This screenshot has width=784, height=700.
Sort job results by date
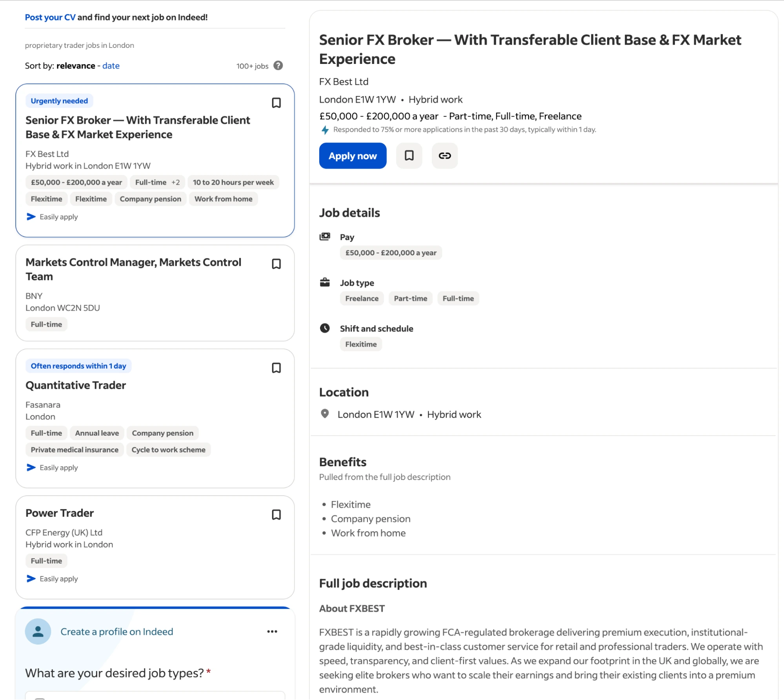tap(111, 65)
